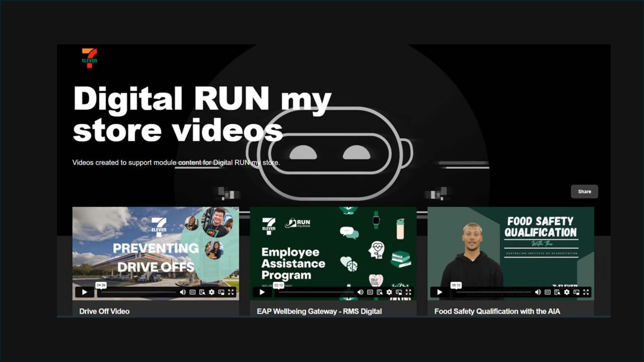Open settings gear on Drive Off video
This screenshot has height=362, width=644.
coord(212,292)
